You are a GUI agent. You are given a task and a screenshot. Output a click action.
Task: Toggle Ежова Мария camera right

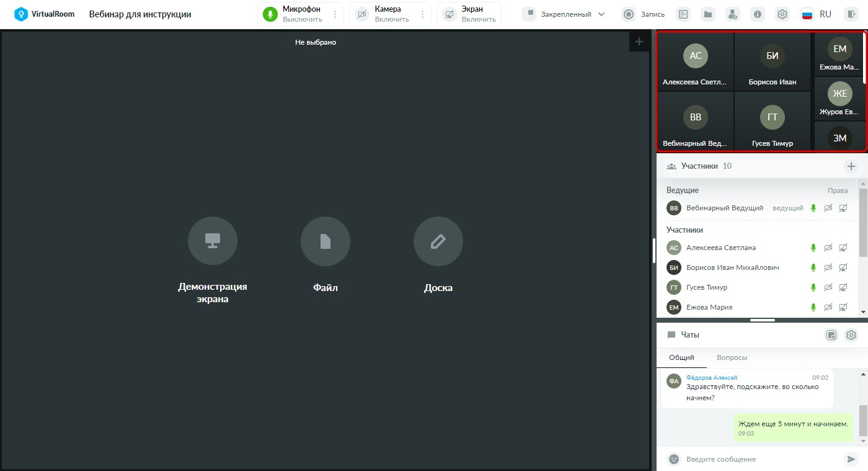(x=828, y=307)
